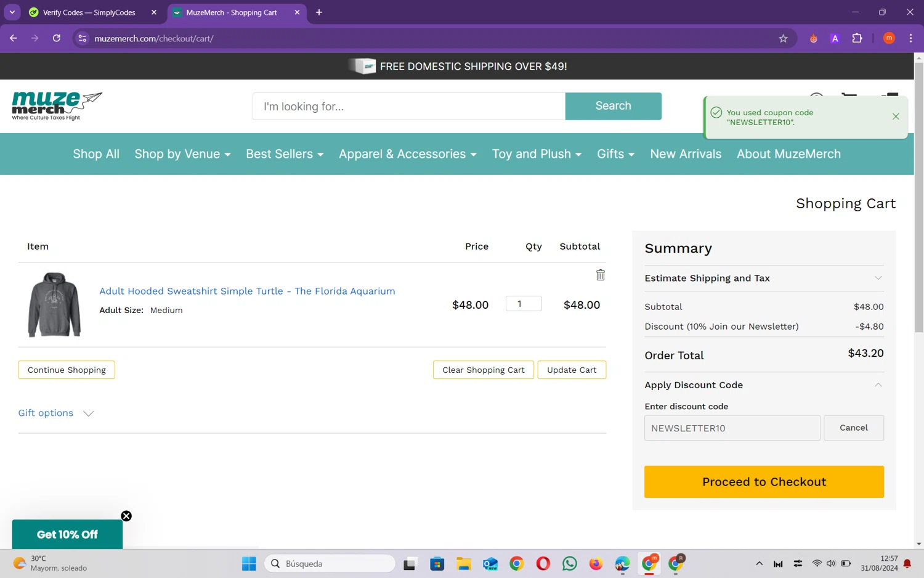The width and height of the screenshot is (924, 578).
Task: Open the volume control in tray
Action: [831, 563]
